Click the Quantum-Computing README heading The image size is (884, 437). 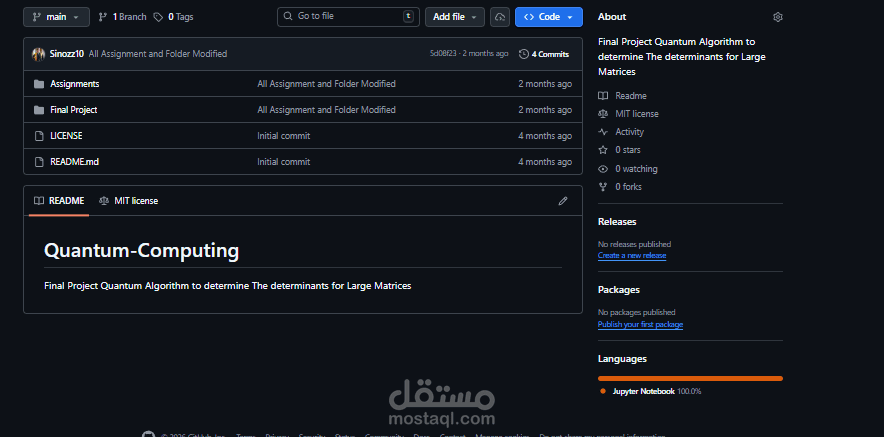142,250
